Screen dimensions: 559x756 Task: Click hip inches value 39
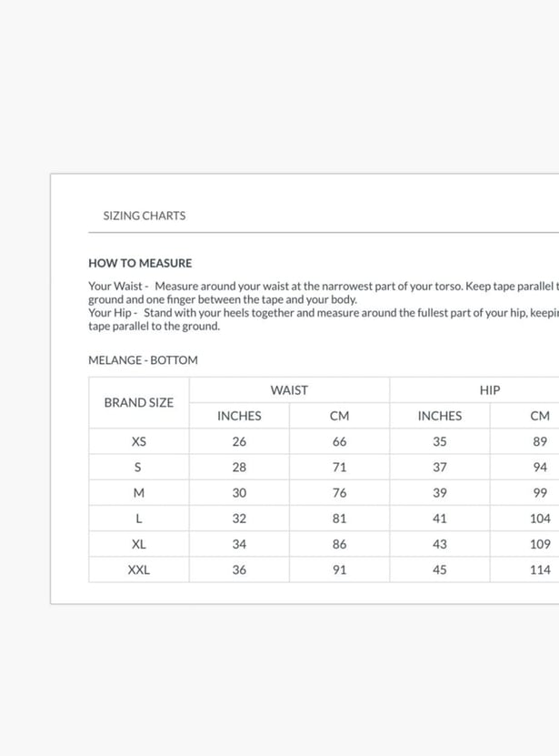[440, 493]
